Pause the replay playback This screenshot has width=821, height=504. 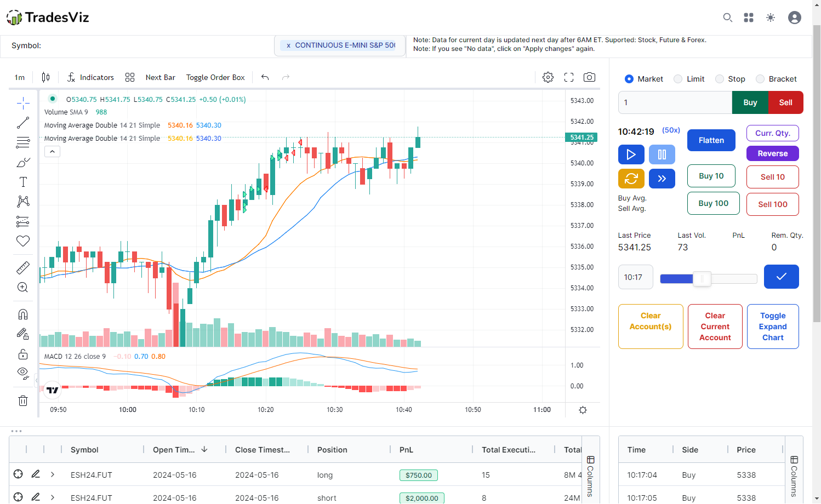click(662, 154)
